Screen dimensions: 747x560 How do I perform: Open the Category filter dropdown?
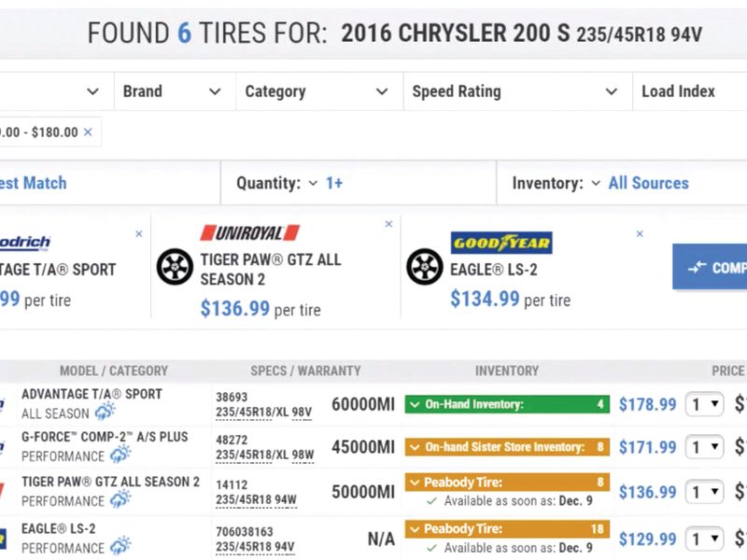tap(319, 91)
